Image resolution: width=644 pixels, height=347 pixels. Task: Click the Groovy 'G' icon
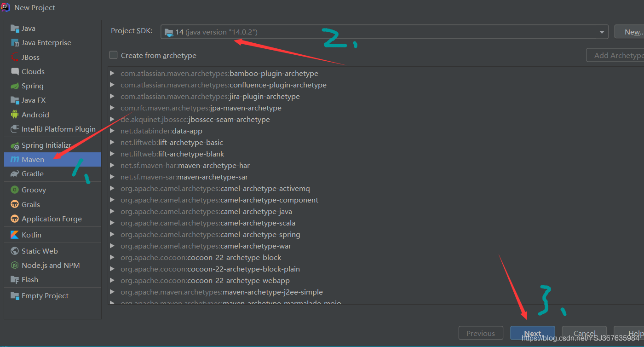(x=14, y=190)
